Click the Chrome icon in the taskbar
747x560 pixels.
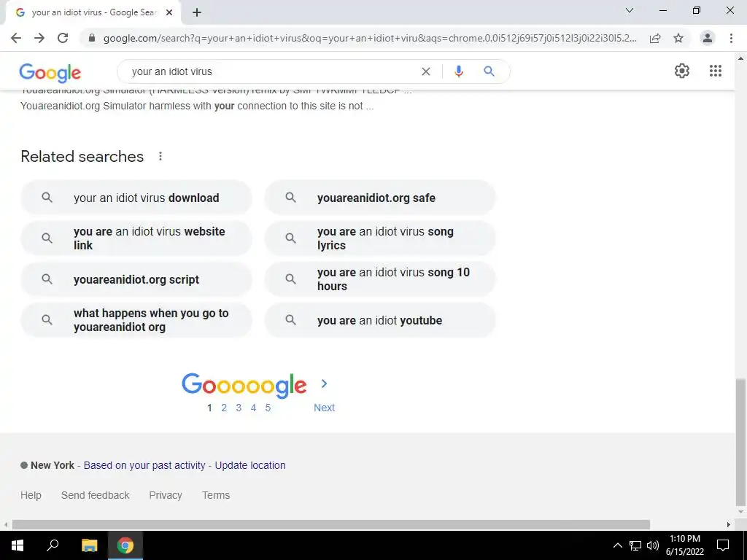[125, 545]
